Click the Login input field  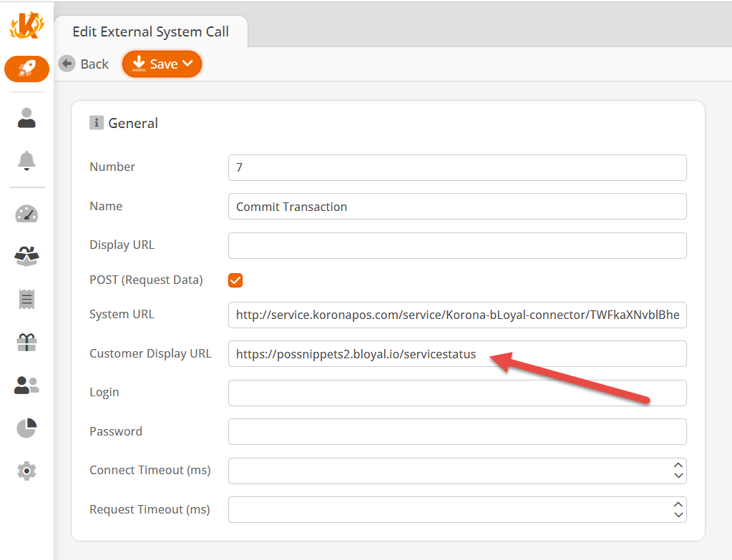coord(457,393)
